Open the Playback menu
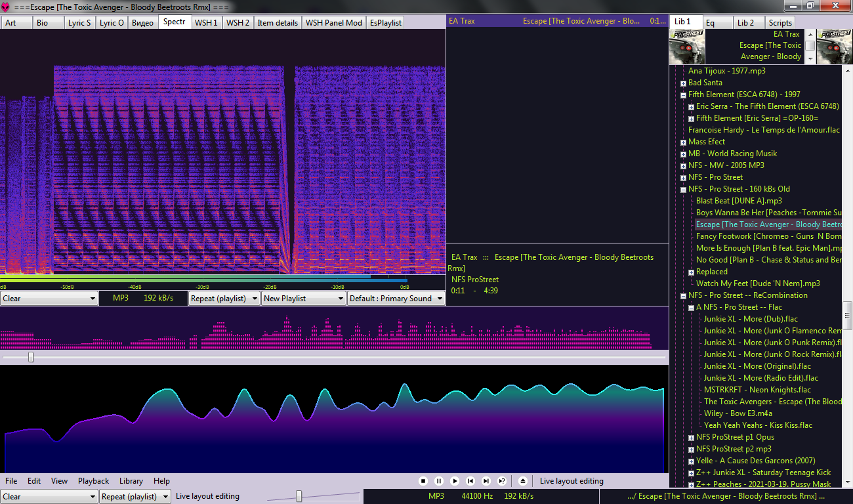This screenshot has height=504, width=853. pyautogui.click(x=93, y=481)
